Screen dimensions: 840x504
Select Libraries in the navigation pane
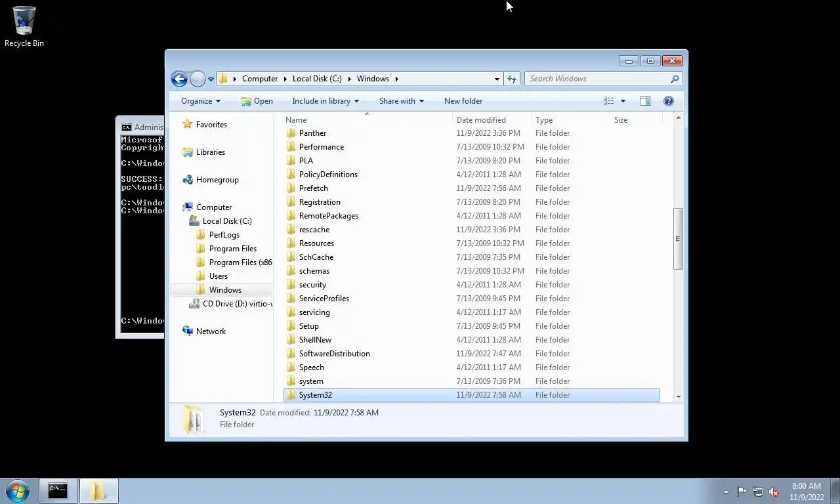pyautogui.click(x=211, y=152)
